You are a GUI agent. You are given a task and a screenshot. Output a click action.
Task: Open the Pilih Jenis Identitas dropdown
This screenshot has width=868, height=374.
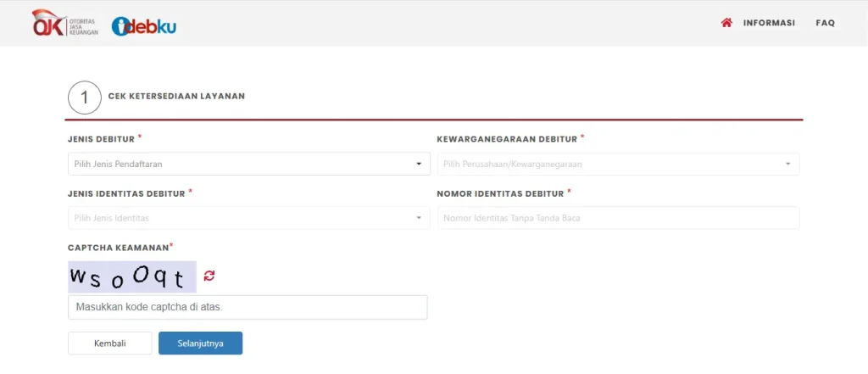click(x=242, y=218)
